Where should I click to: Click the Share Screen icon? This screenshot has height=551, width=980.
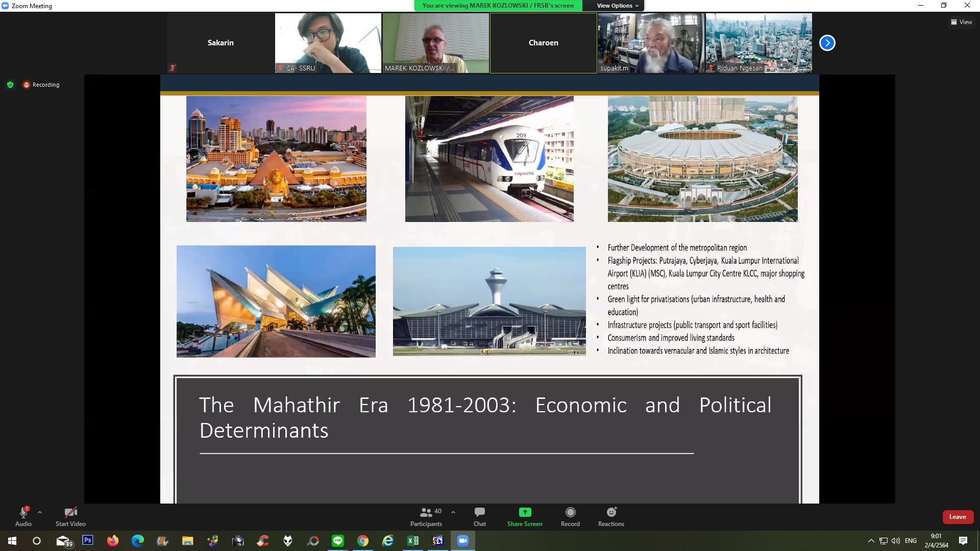tap(525, 512)
